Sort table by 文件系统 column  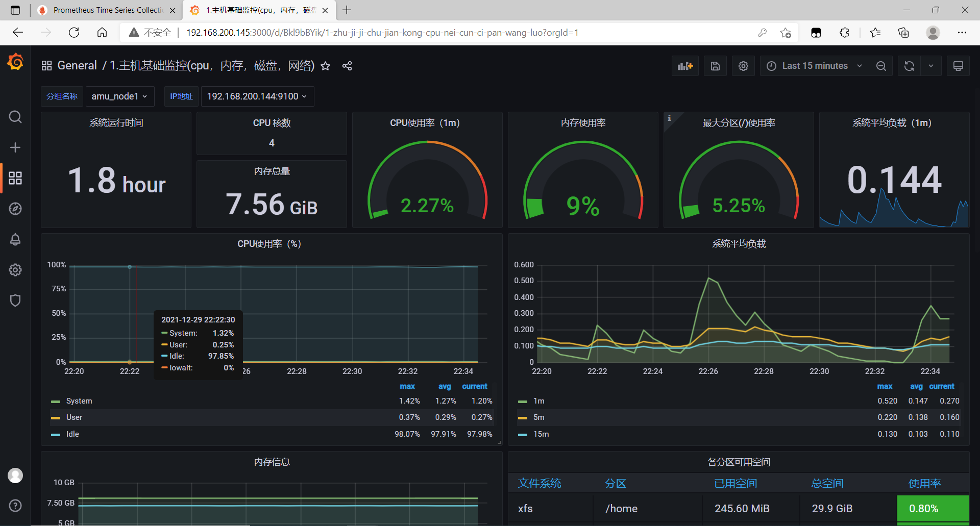pyautogui.click(x=540, y=483)
